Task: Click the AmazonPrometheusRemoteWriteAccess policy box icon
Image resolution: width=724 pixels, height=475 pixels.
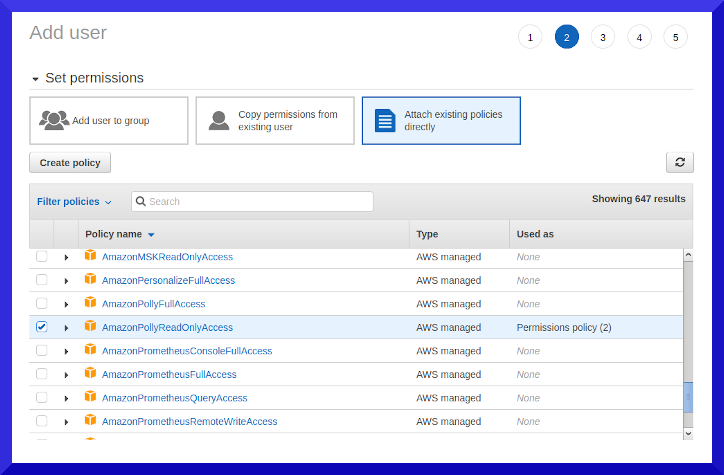Action: [x=90, y=421]
